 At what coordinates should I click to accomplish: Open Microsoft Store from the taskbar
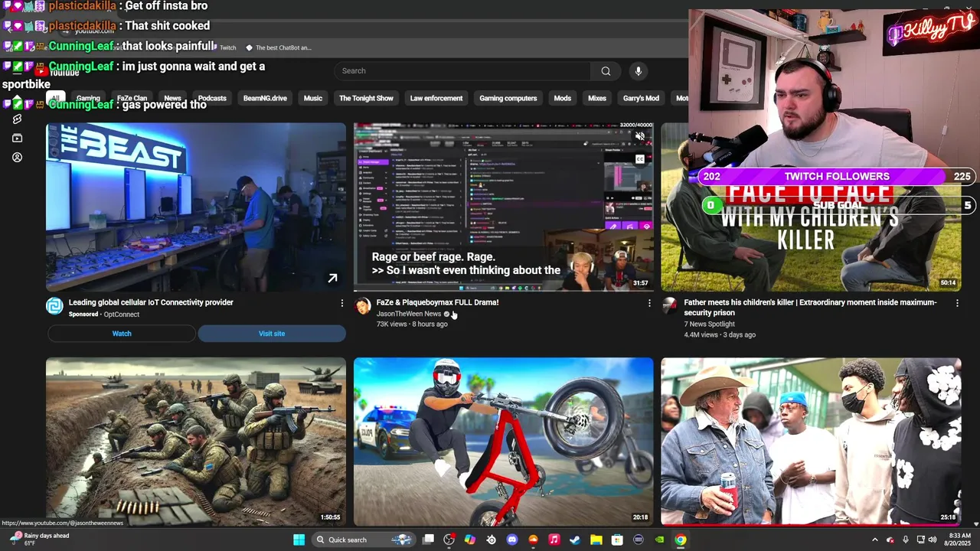pyautogui.click(x=617, y=540)
